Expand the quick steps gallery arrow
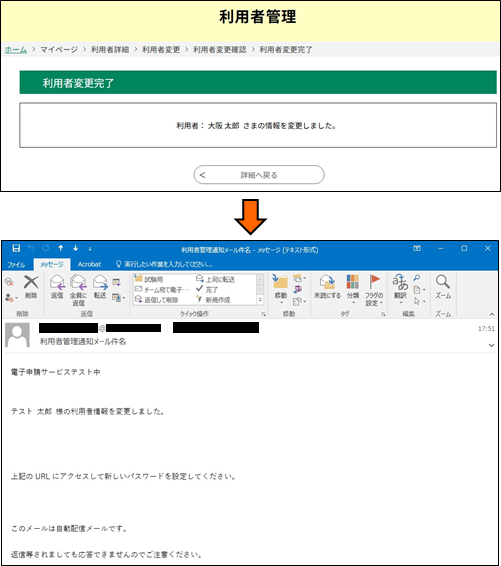This screenshot has height=566, width=501. 260,300
